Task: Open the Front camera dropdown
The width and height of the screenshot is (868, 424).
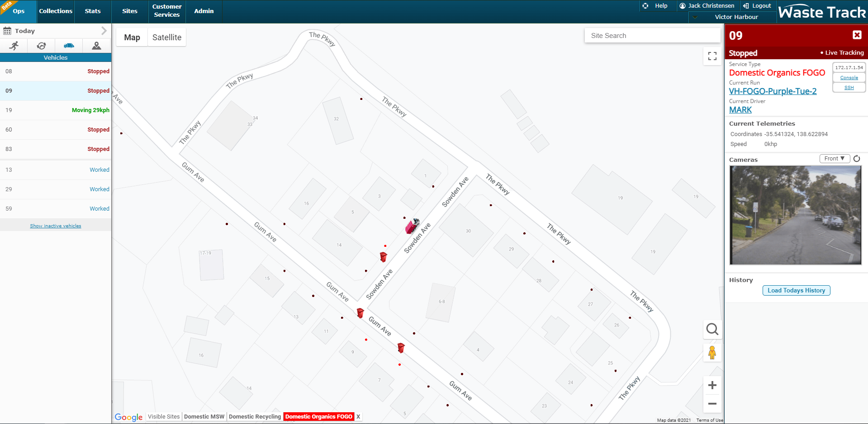Action: coord(835,158)
